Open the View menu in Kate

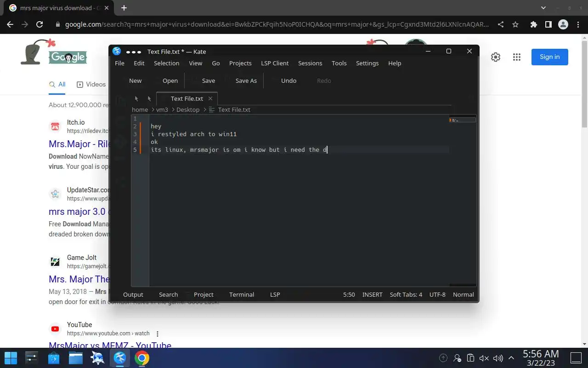click(x=196, y=63)
